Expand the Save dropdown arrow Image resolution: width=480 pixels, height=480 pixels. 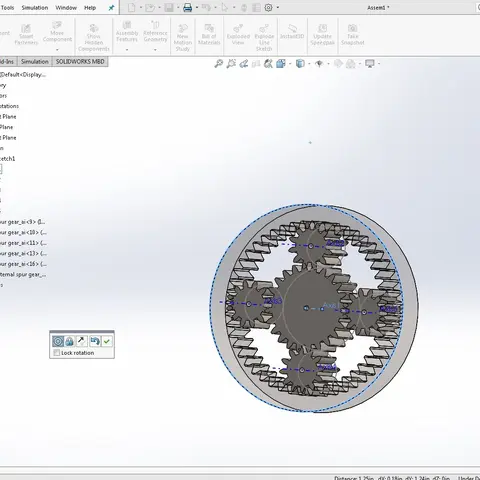178,8
